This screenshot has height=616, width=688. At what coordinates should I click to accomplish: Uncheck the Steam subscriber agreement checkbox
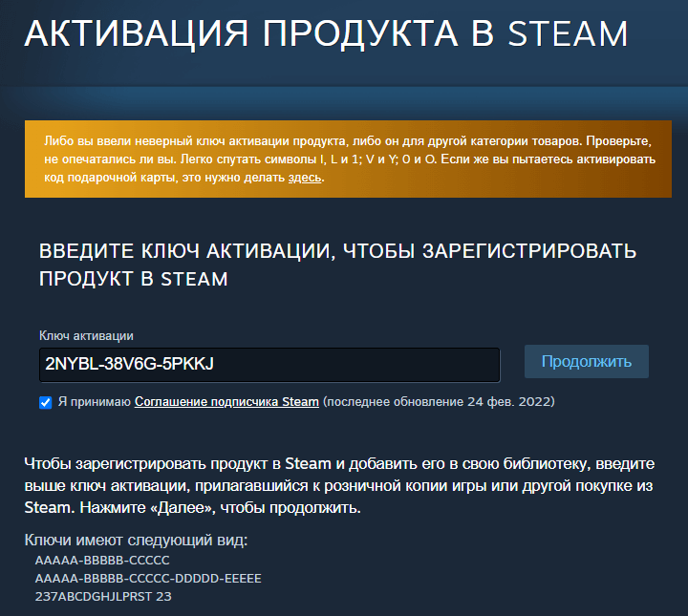click(x=45, y=402)
